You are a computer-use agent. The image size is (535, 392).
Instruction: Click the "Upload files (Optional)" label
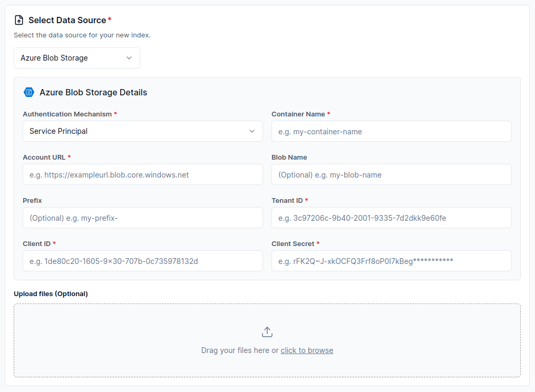pos(51,293)
